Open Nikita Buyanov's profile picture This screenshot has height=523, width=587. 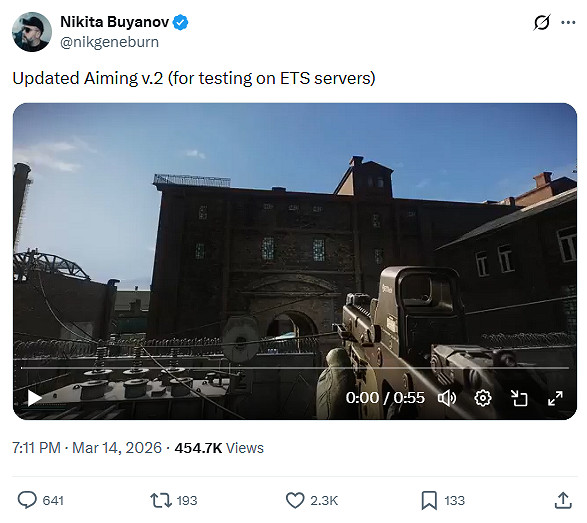click(x=32, y=32)
